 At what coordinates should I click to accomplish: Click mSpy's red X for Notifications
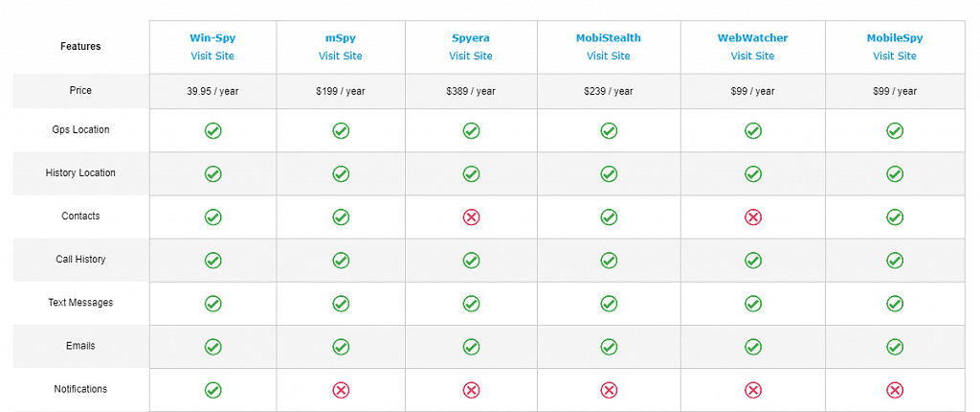tap(341, 390)
